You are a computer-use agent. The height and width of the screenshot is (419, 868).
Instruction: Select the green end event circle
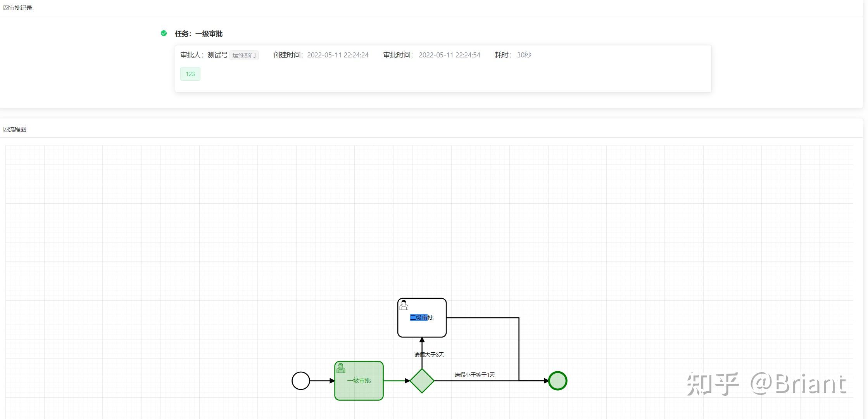coord(557,381)
